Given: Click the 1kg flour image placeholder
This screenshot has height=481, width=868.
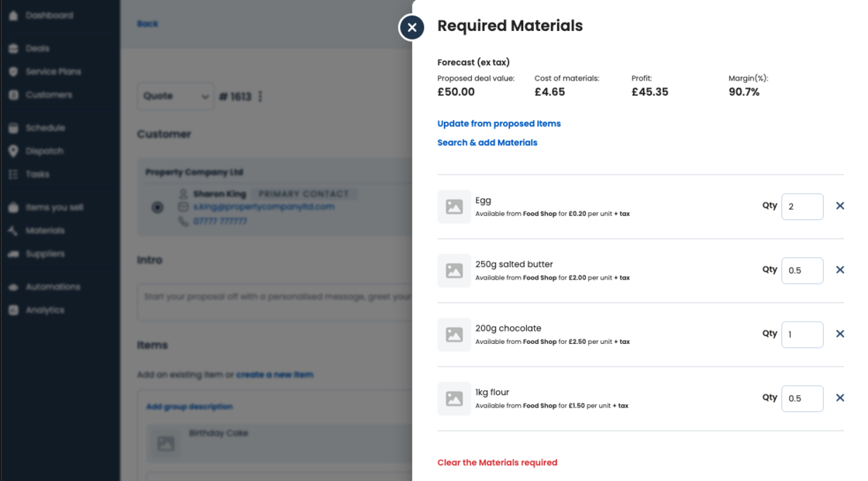Looking at the screenshot, I should tap(454, 398).
